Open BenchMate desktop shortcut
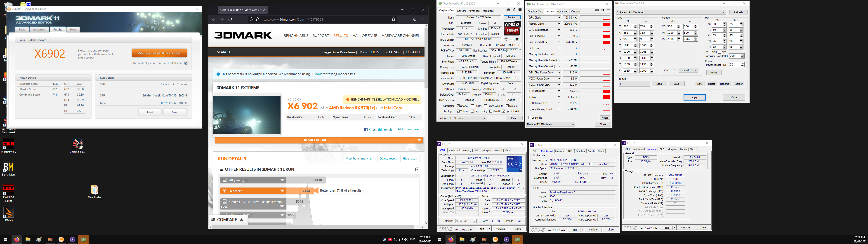Screen dimensions: 868x244 pos(8,169)
